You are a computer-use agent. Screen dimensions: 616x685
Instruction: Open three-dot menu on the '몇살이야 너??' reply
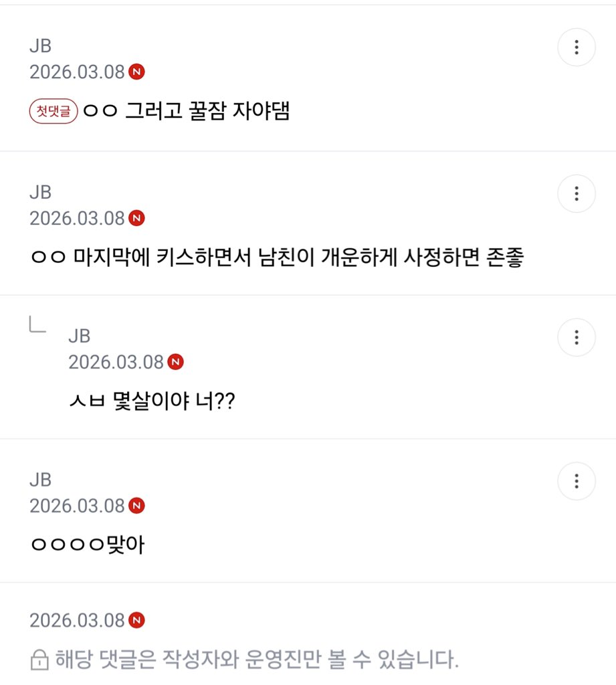[x=576, y=337]
